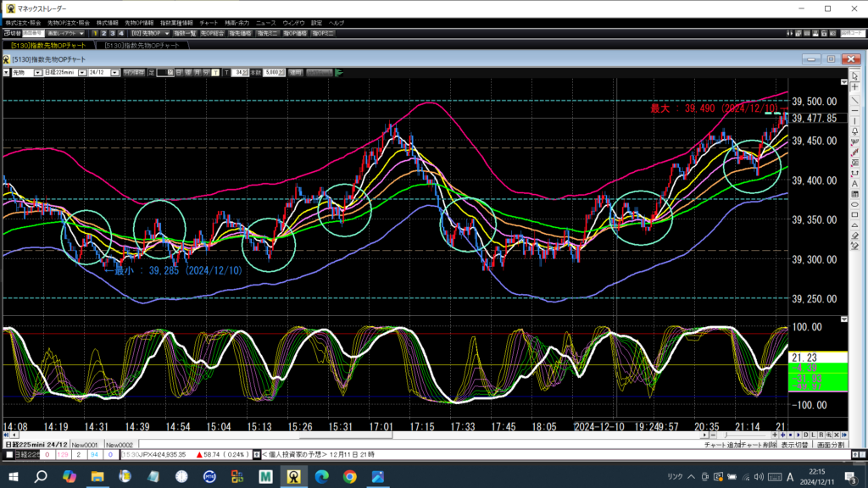
Task: Open the 株式注文・照会 menu
Action: [23, 23]
